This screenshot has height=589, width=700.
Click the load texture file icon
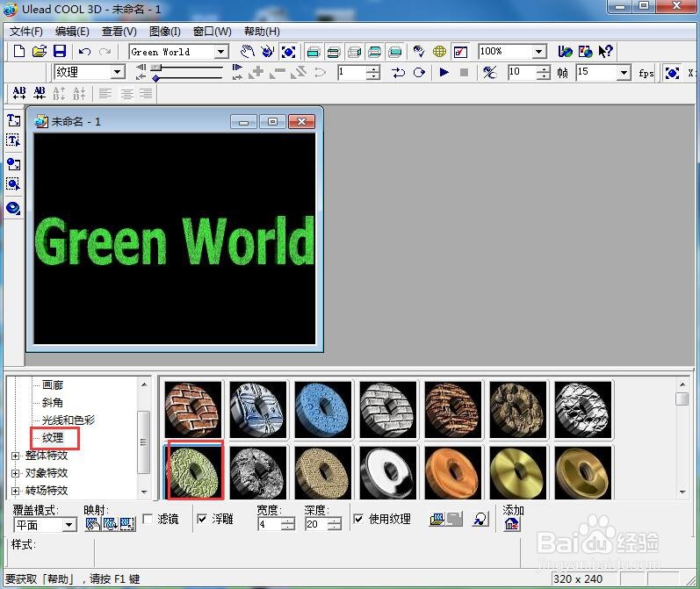click(x=437, y=519)
